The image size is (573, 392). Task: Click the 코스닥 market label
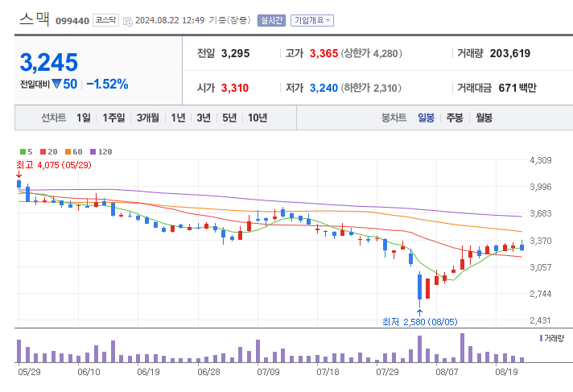point(105,20)
